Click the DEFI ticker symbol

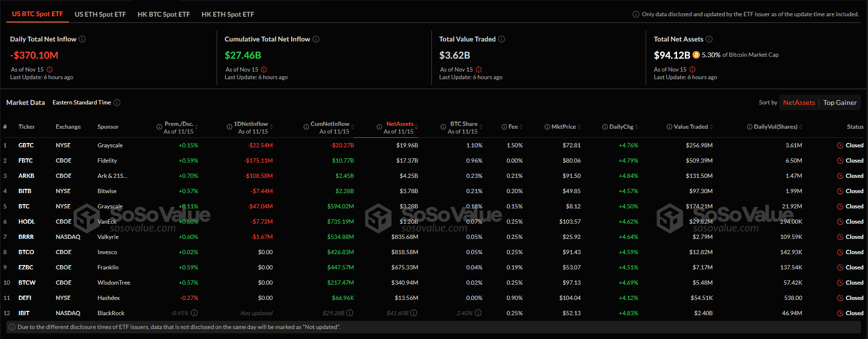click(x=25, y=298)
